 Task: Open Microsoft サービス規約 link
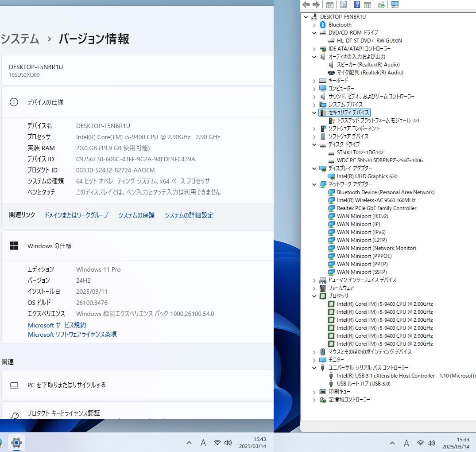[x=56, y=325]
